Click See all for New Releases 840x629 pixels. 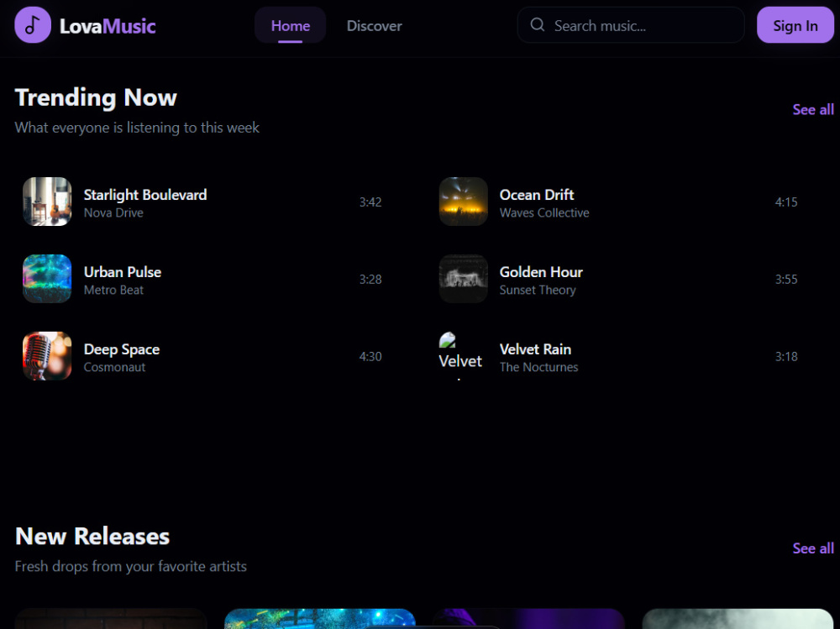point(812,548)
